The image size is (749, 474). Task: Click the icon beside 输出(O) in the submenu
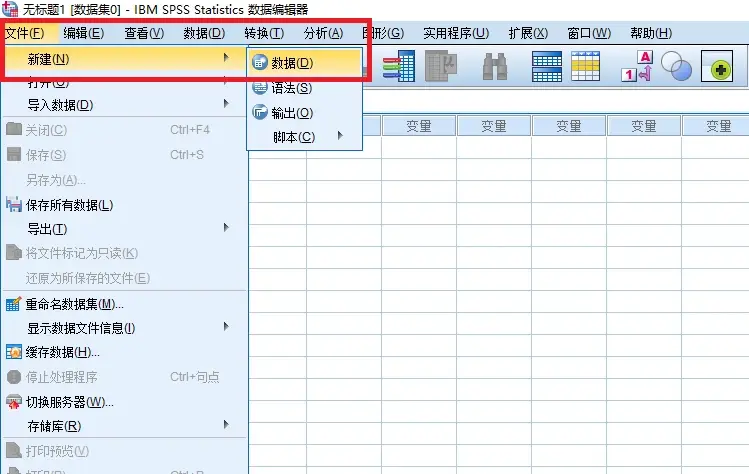coord(260,112)
